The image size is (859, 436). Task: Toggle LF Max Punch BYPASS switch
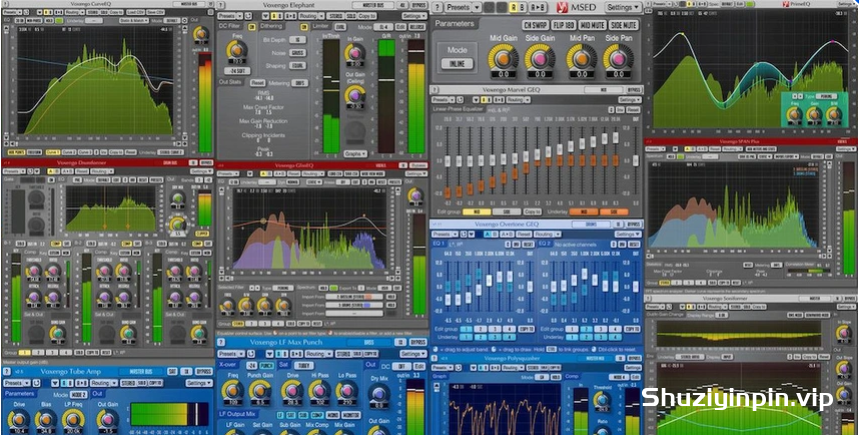pos(418,343)
